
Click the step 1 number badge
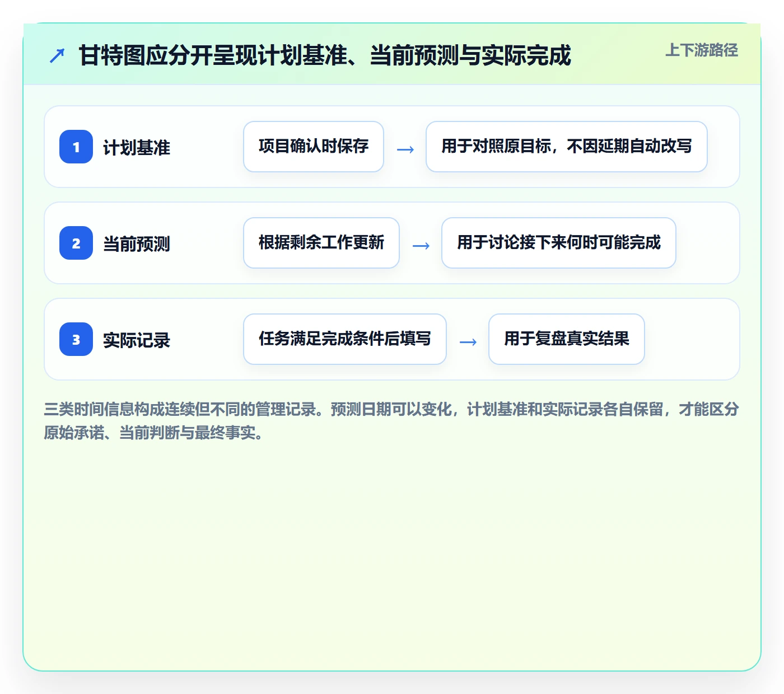[76, 147]
